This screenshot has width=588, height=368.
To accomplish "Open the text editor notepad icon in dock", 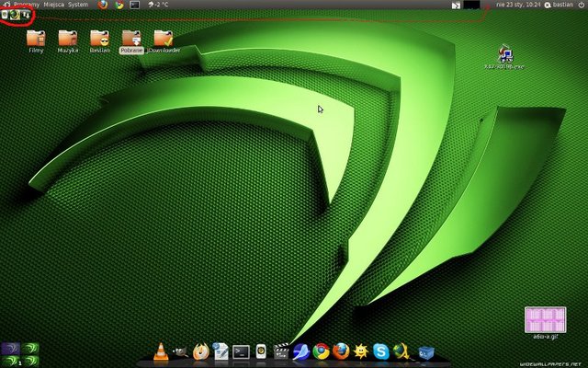I will tap(220, 351).
